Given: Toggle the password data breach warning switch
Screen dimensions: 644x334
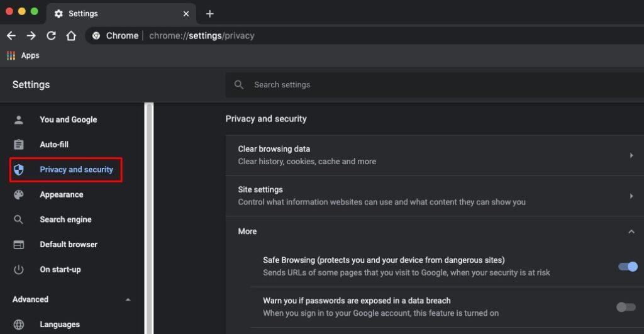Looking at the screenshot, I should tap(626, 307).
